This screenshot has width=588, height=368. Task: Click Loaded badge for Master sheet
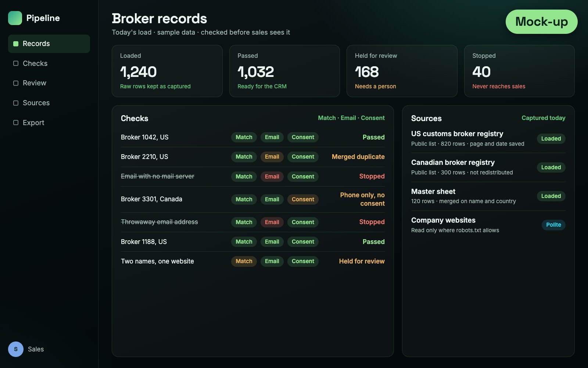pos(551,196)
